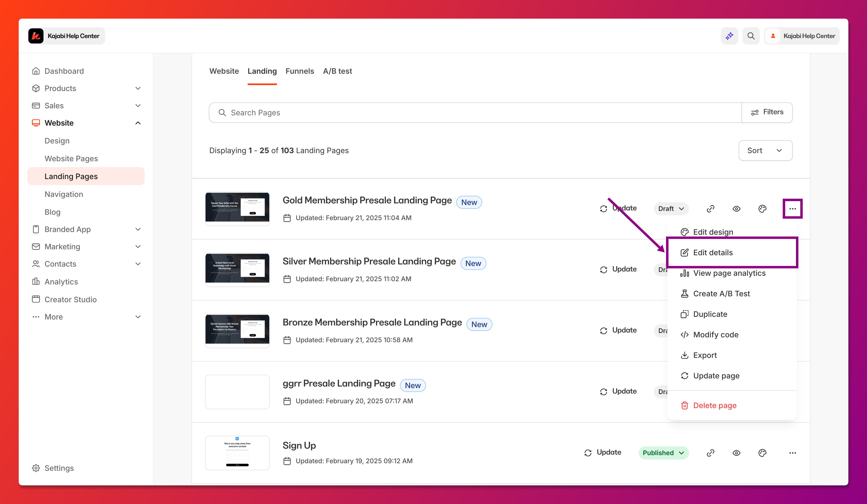
Task: Open Website Pages in sidebar
Action: click(71, 159)
